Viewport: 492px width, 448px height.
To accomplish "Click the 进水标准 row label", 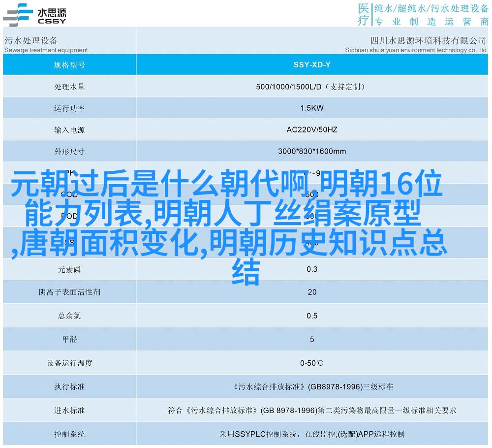I will pyautogui.click(x=69, y=410).
